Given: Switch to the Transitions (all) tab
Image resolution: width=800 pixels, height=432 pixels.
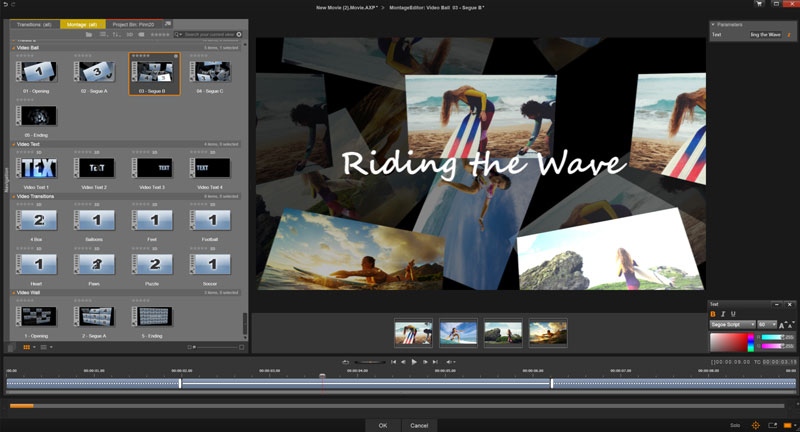Looking at the screenshot, I should click(34, 24).
